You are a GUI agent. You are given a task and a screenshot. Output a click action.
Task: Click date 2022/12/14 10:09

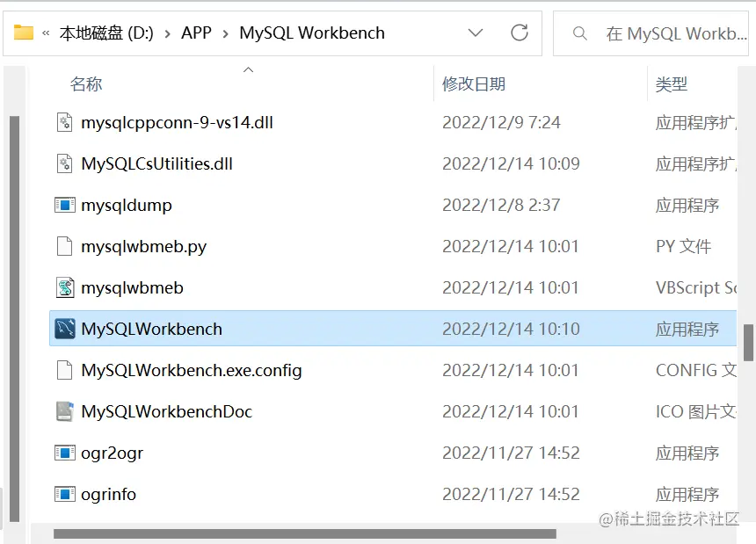tap(511, 163)
